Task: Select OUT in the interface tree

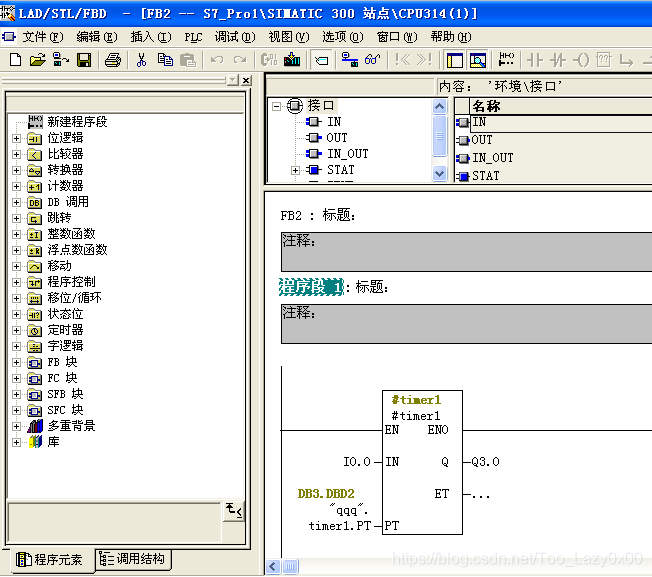Action: pos(336,138)
